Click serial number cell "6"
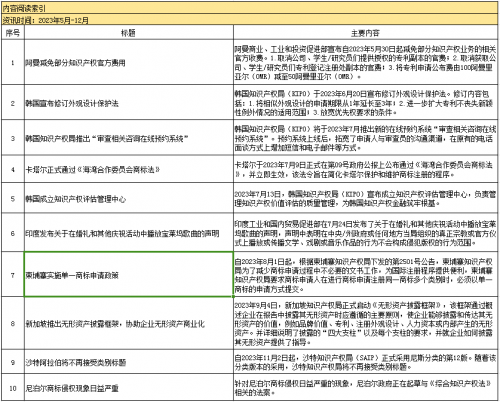Screen dimensions: 500x402 [13, 233]
